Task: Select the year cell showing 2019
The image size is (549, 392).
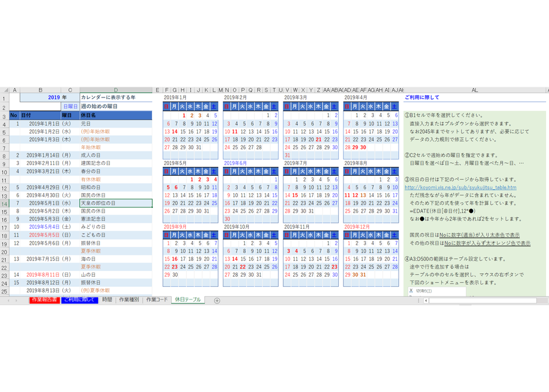Action: point(40,97)
